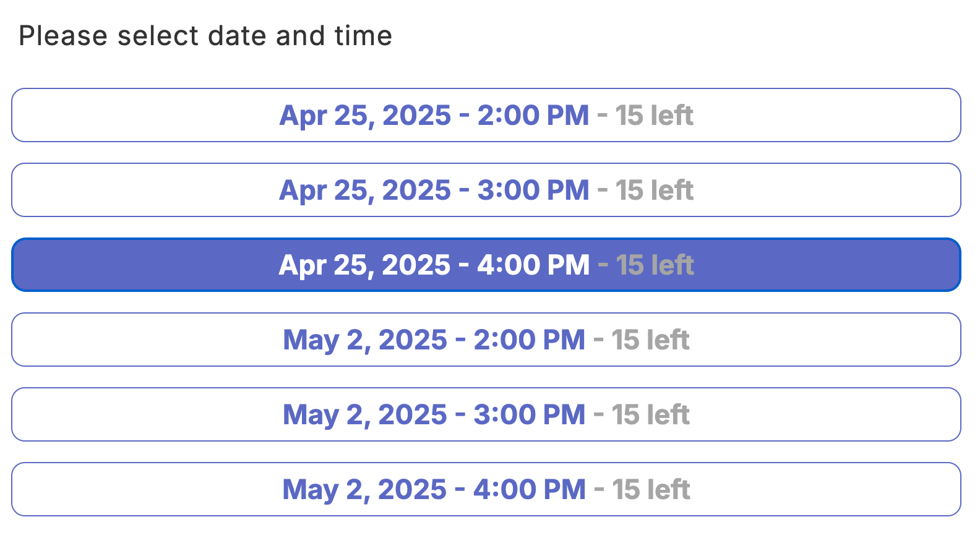Click "15 left" on May 2 3:00 PM option
Image resolution: width=980 pixels, height=543 pixels.
tap(650, 415)
